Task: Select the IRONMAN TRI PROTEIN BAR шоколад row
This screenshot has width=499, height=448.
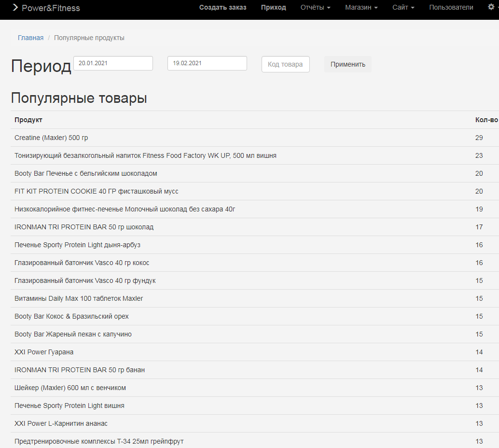Action: [84, 227]
